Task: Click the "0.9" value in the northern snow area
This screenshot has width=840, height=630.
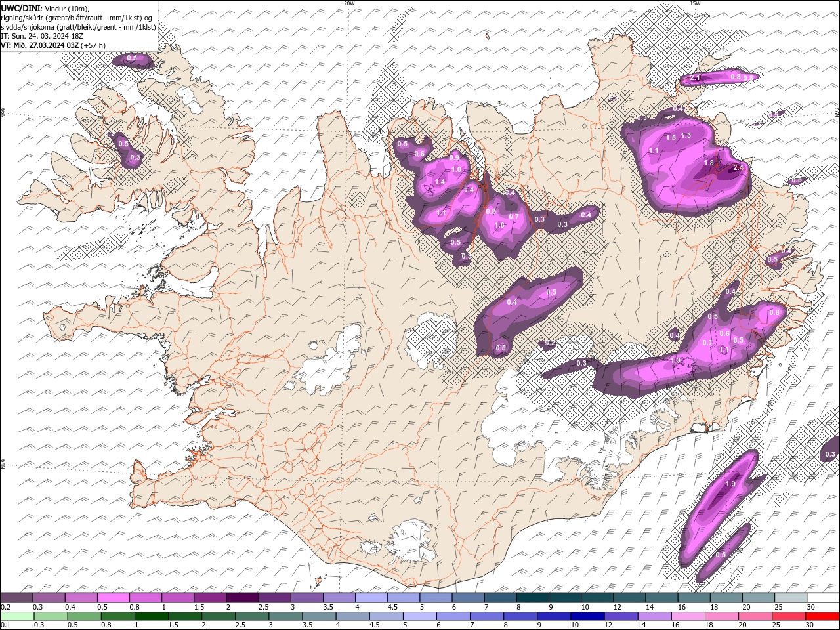Action: pos(454,157)
